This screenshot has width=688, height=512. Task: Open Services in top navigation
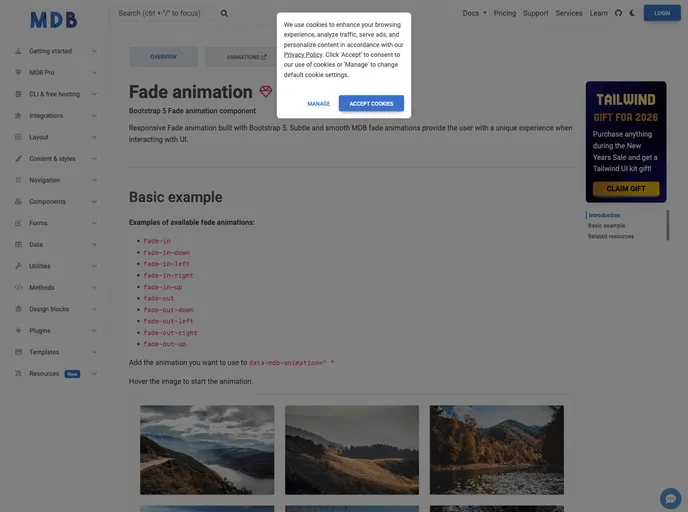pos(569,13)
